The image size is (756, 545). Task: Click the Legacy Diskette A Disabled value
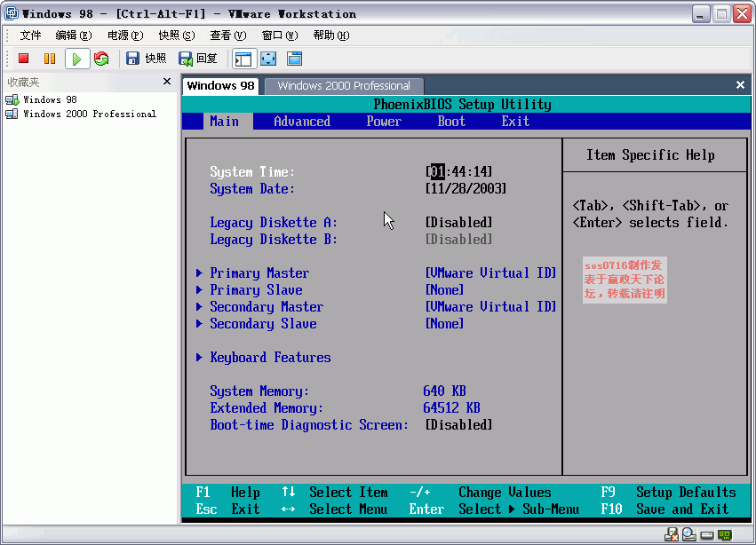point(458,222)
